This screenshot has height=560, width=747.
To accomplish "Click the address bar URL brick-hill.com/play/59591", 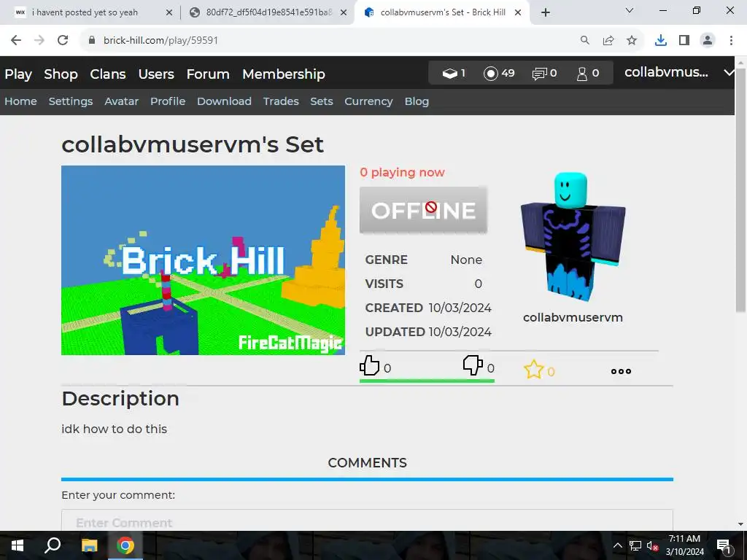I will (160, 41).
